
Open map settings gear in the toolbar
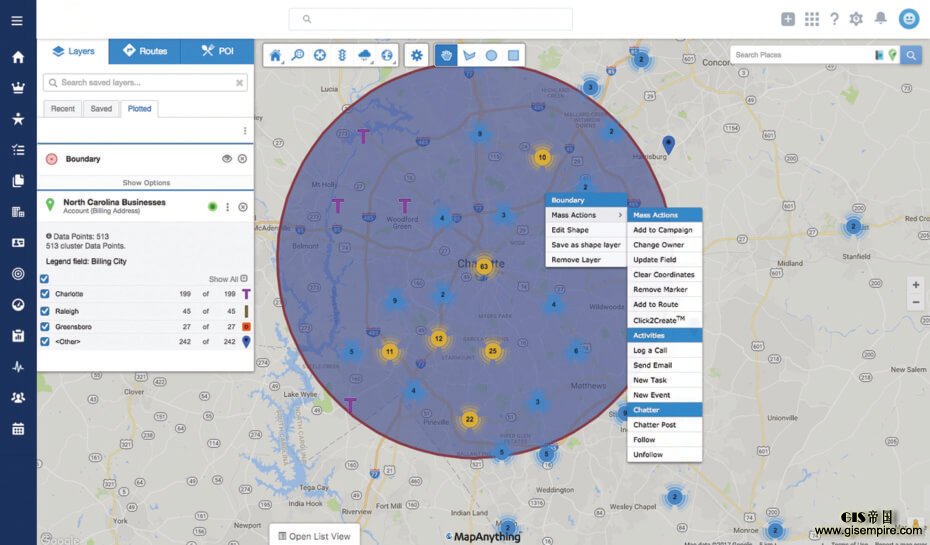click(417, 56)
